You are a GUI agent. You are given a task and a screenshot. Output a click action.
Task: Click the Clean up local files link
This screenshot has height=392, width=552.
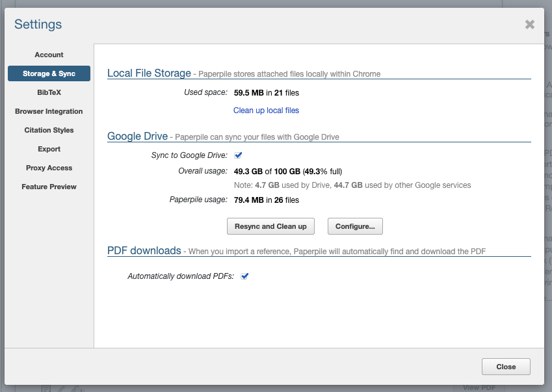(266, 111)
